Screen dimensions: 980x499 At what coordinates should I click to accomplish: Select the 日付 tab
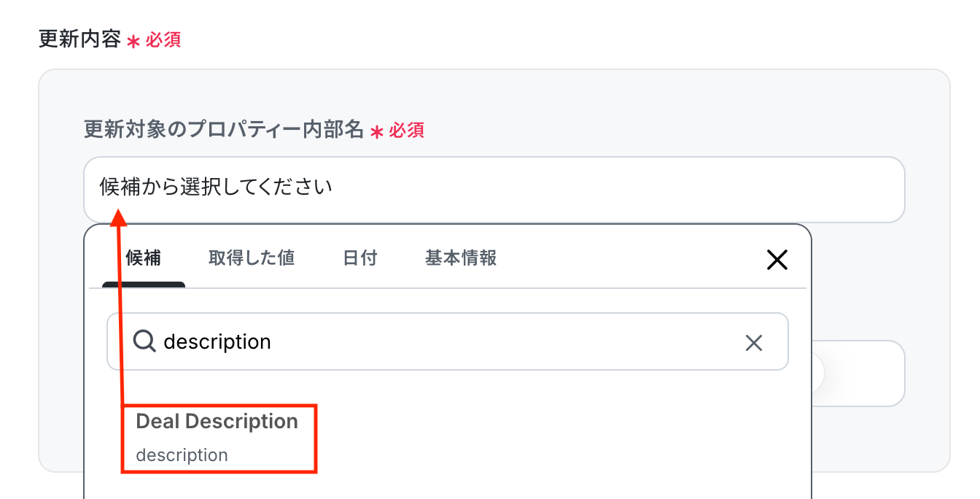point(359,258)
